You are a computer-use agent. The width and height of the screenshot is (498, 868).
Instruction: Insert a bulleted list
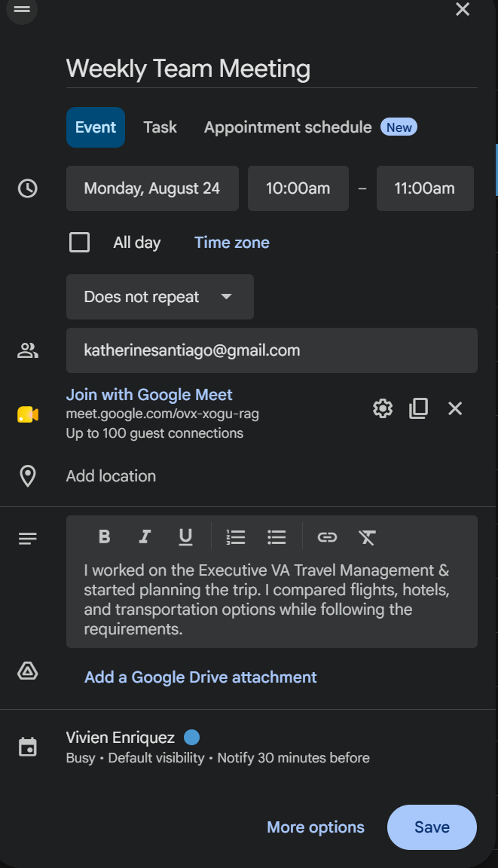[276, 537]
